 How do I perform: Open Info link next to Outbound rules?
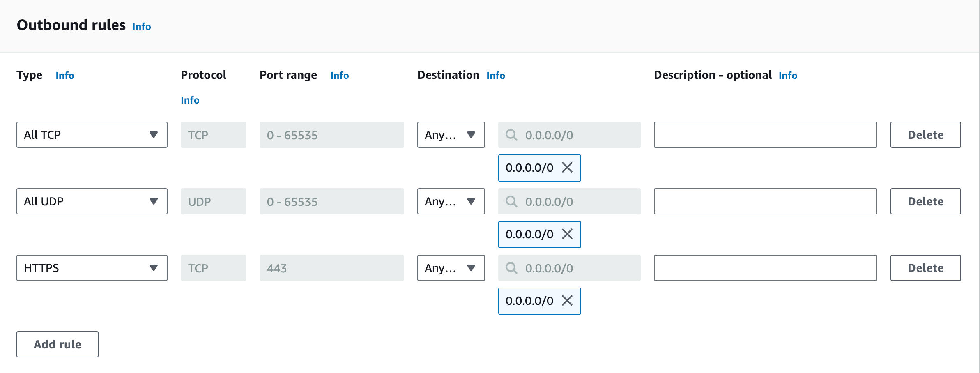point(142,27)
